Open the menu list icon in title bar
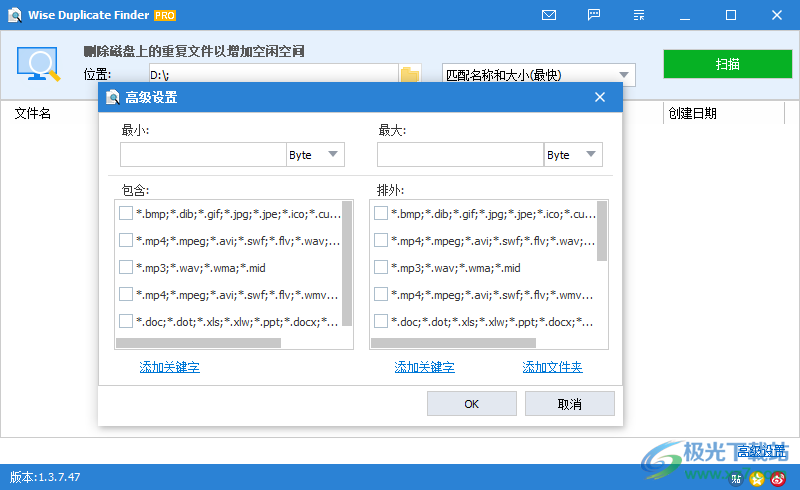 639,15
